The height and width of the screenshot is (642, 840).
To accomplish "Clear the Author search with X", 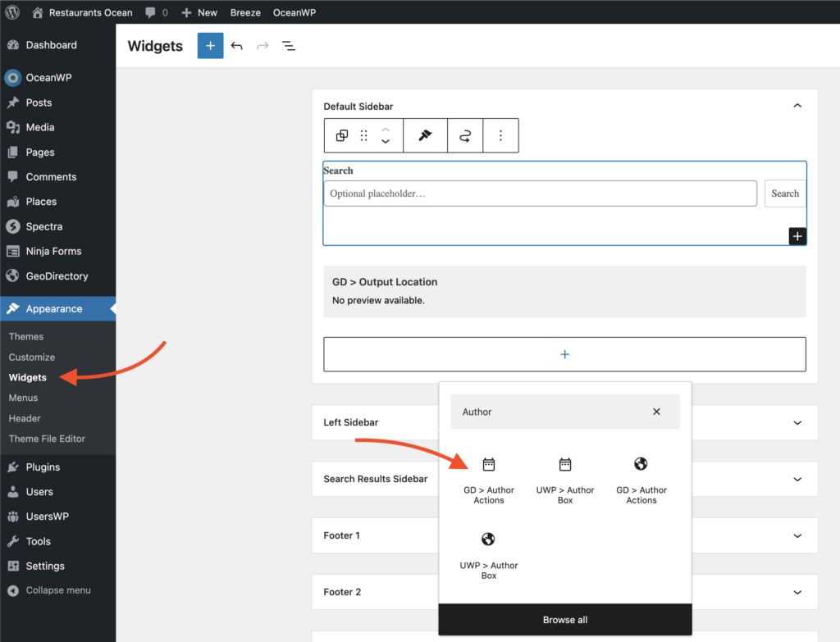I will pos(656,412).
